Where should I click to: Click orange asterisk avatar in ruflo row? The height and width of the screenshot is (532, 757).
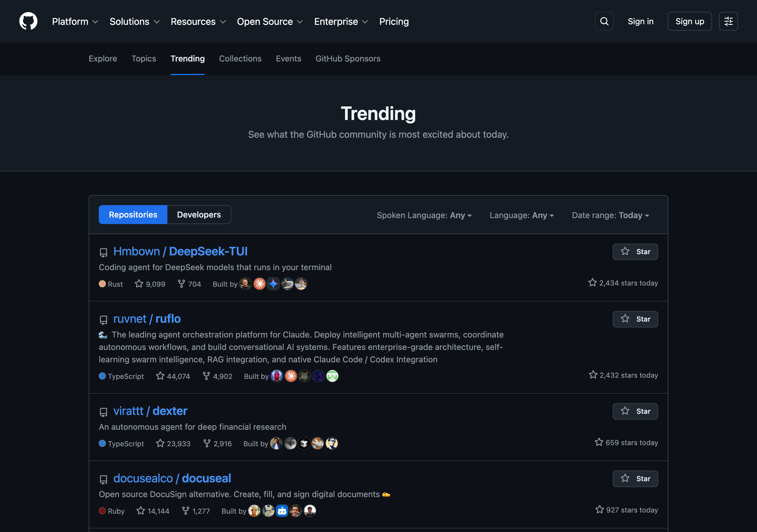(x=291, y=376)
